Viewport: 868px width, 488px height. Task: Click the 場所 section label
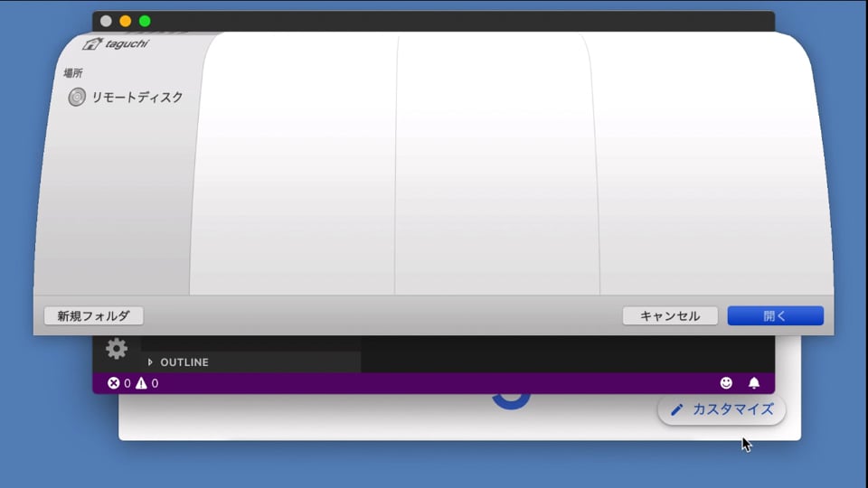tap(73, 73)
